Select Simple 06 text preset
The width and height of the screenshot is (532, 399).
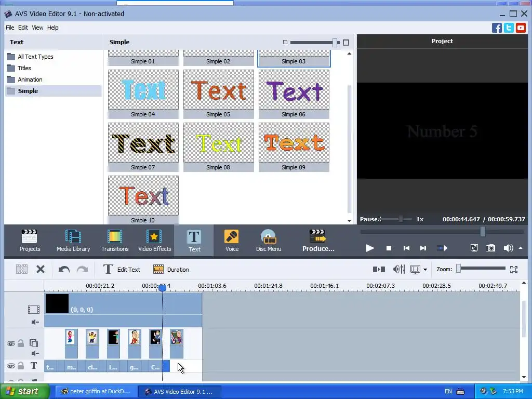click(x=294, y=94)
